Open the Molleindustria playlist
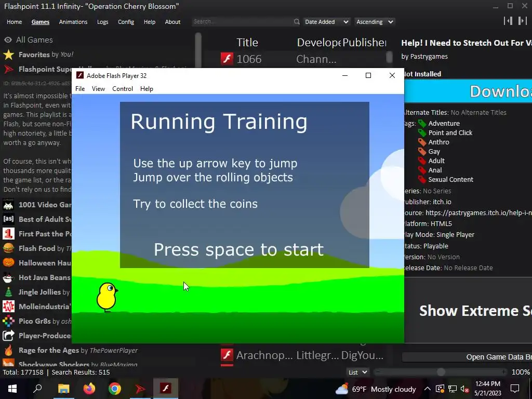The width and height of the screenshot is (532, 399). tap(37, 307)
